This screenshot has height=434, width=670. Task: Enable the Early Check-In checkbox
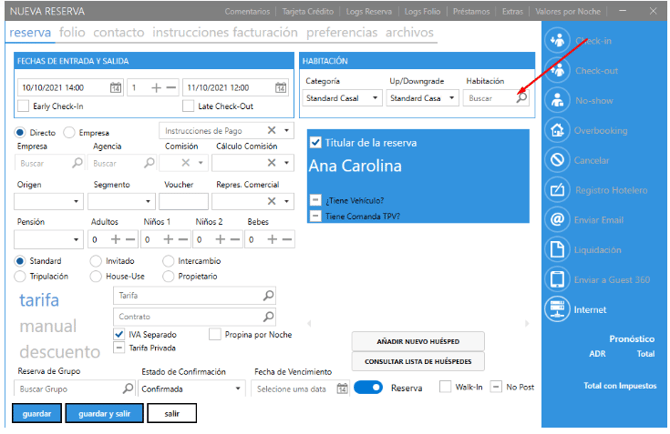[24, 106]
